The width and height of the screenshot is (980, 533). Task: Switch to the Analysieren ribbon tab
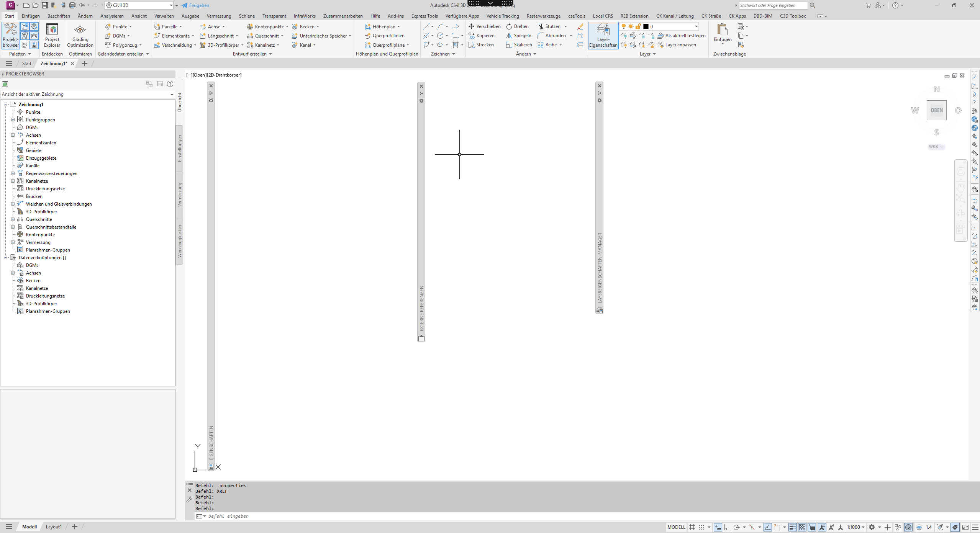112,16
